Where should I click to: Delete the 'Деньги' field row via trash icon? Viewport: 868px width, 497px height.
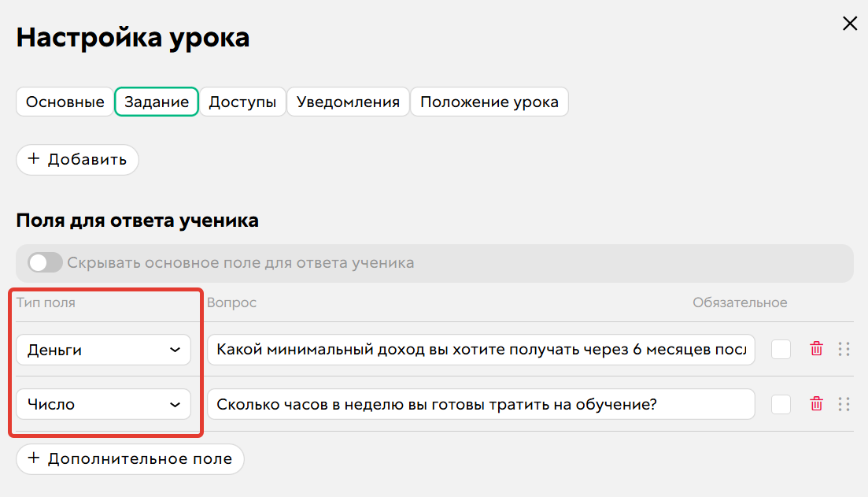click(816, 349)
